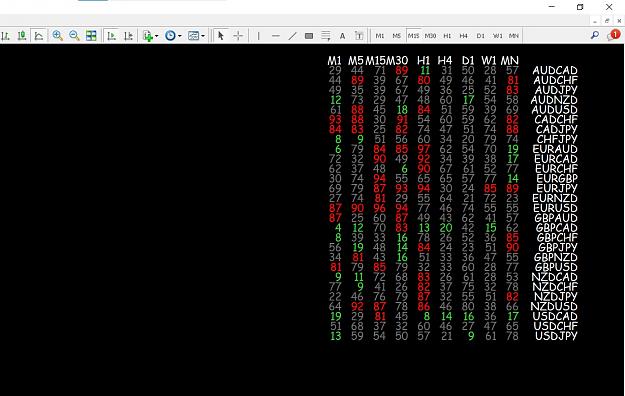The image size is (625, 396).
Task: Set toolbar timeframe to MN
Action: click(514, 36)
